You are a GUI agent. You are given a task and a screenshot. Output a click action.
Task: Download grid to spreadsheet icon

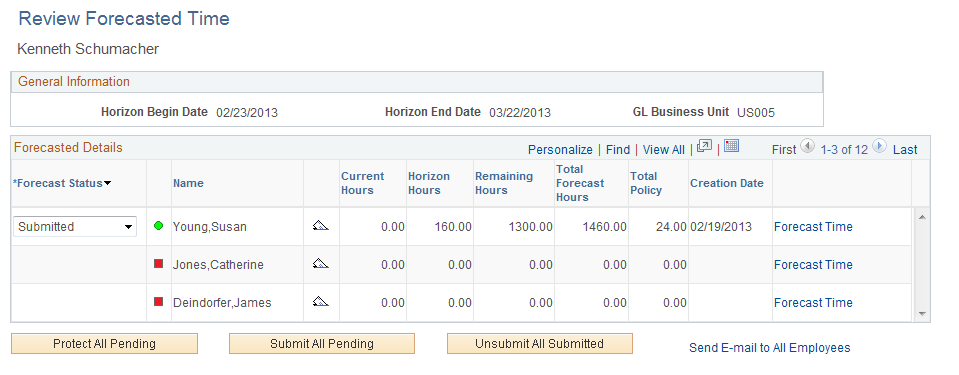coord(731,146)
